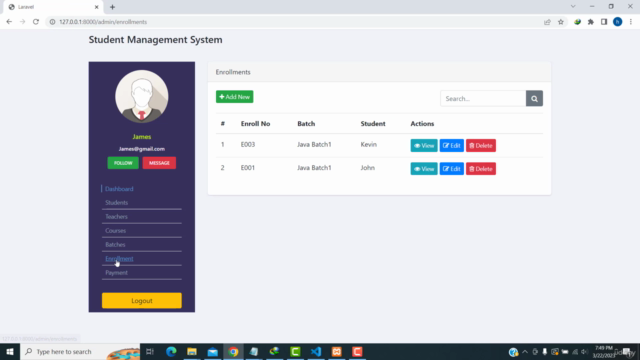This screenshot has height=360, width=640.
Task: Click the browser forward arrow
Action: pyautogui.click(x=22, y=22)
